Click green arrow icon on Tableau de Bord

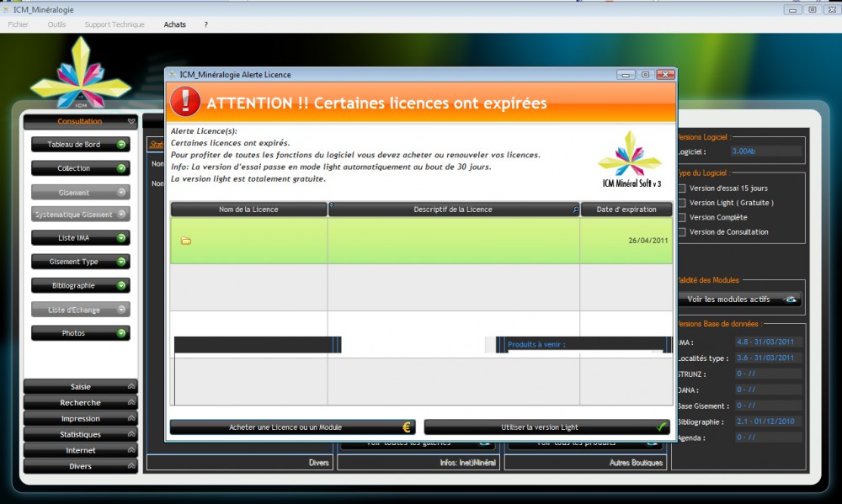click(x=121, y=145)
